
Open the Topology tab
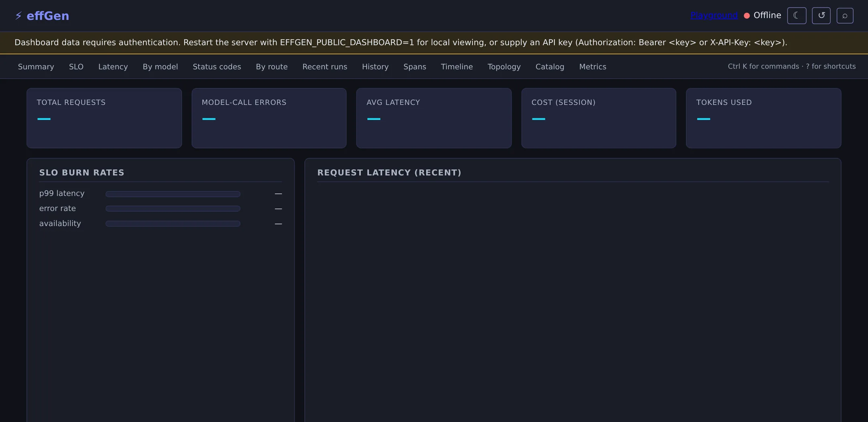[504, 67]
